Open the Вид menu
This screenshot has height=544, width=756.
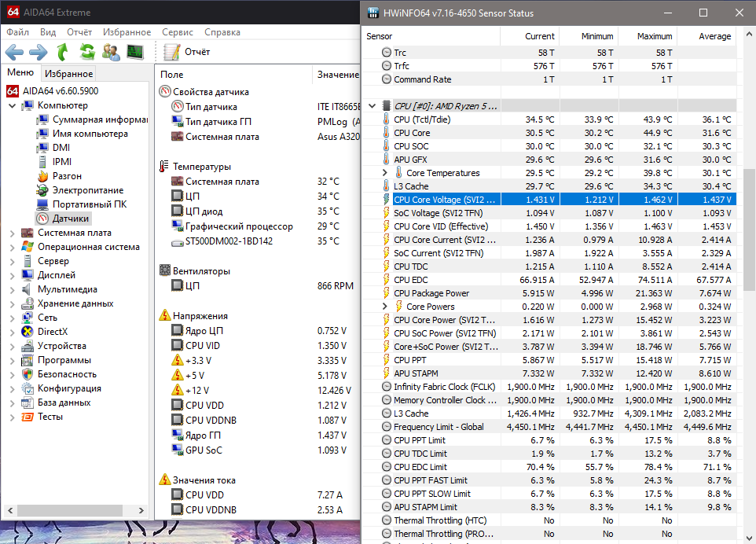click(48, 31)
